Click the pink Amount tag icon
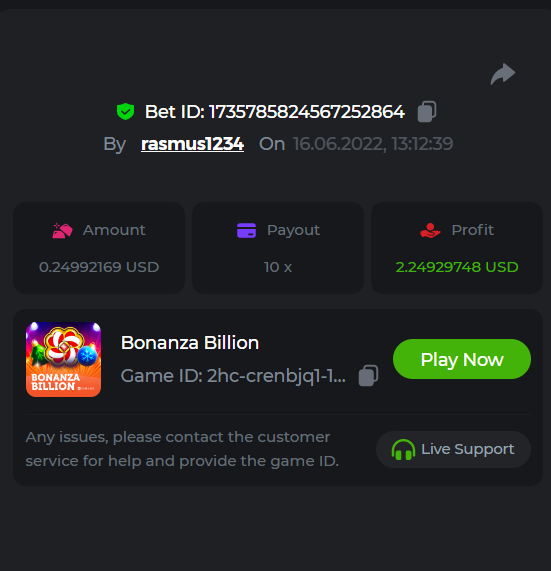The width and height of the screenshot is (551, 571). (62, 231)
